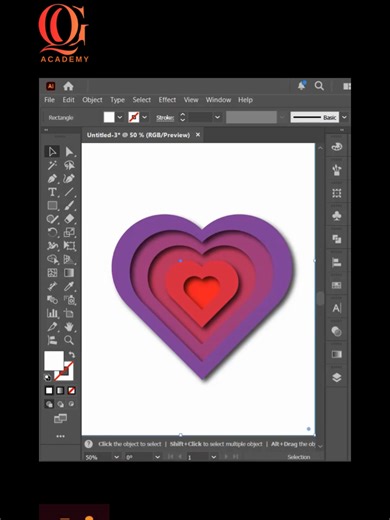The image size is (390, 520).
Task: Select the Rectangle tool
Action: coord(52,206)
